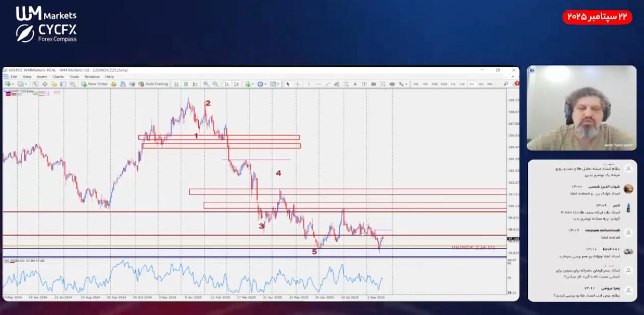Click the New Order button
The height and width of the screenshot is (315, 644).
[x=94, y=84]
